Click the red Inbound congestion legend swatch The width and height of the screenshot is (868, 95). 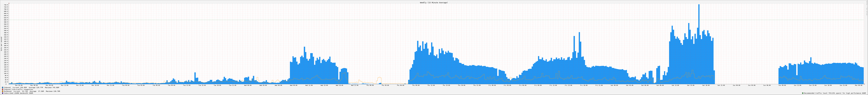pyautogui.click(x=3, y=89)
